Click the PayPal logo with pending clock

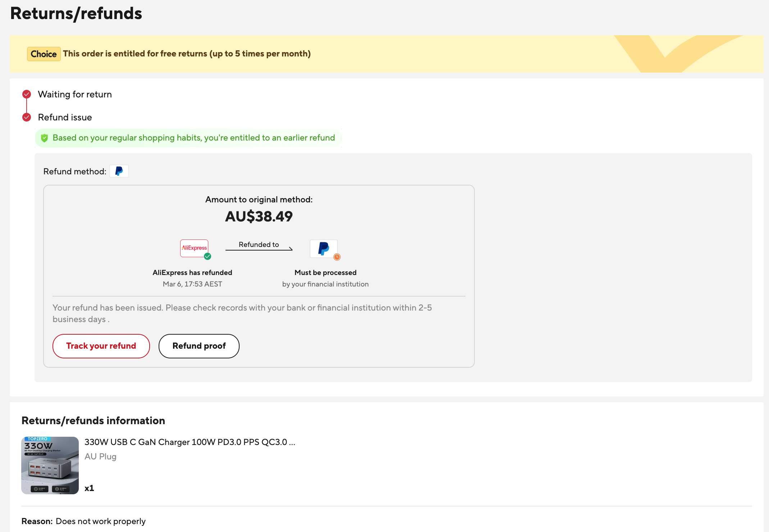[324, 248]
